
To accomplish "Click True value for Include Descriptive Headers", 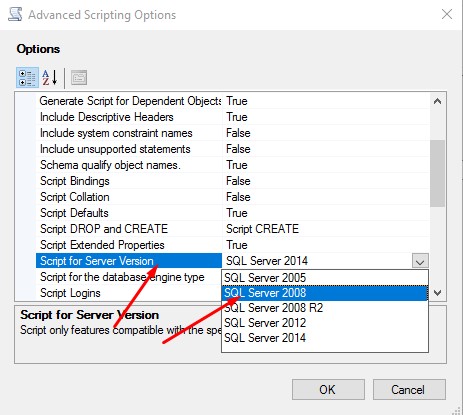I will tap(326, 117).
